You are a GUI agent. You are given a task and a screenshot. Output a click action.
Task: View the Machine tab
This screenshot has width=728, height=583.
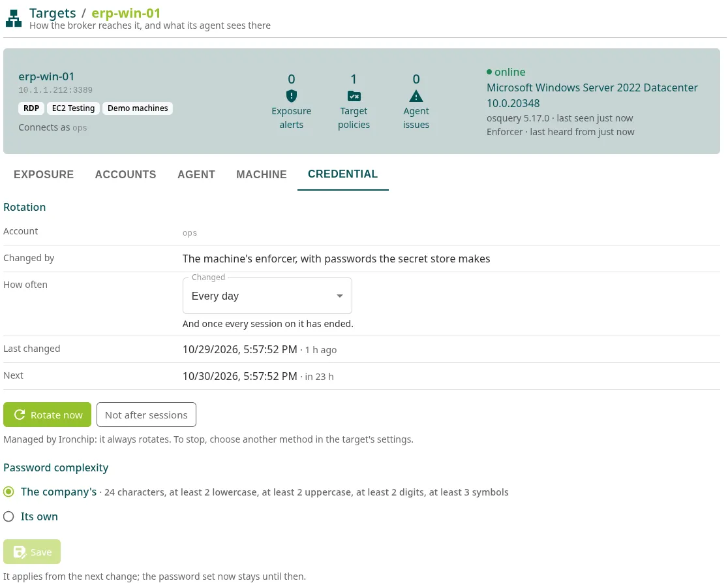[x=262, y=174]
